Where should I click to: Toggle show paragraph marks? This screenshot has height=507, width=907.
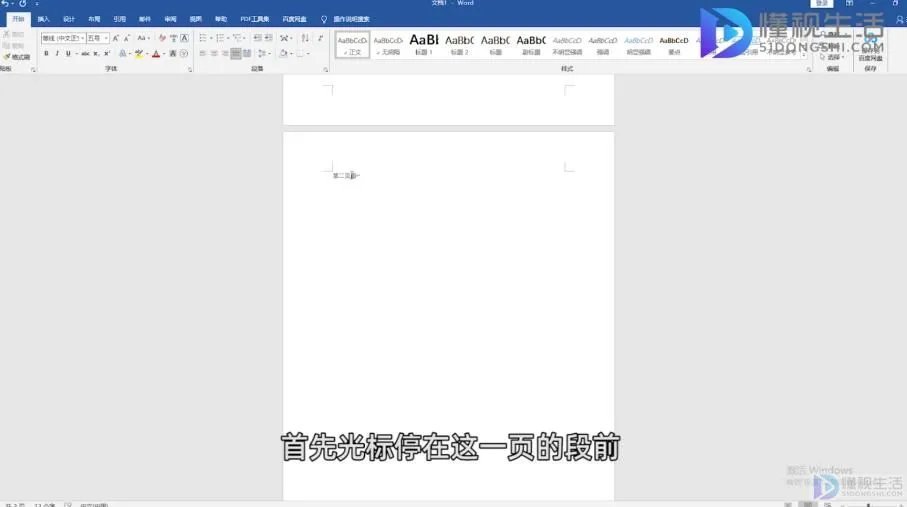click(x=320, y=38)
